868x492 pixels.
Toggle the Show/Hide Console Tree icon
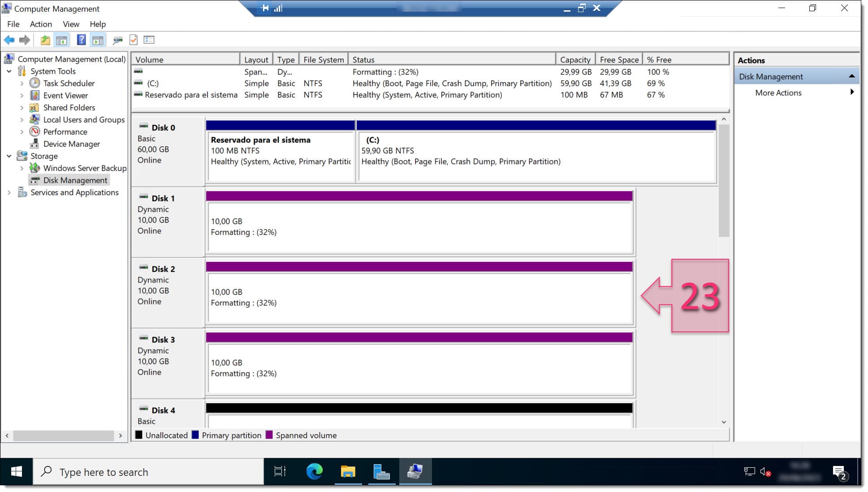click(x=61, y=40)
